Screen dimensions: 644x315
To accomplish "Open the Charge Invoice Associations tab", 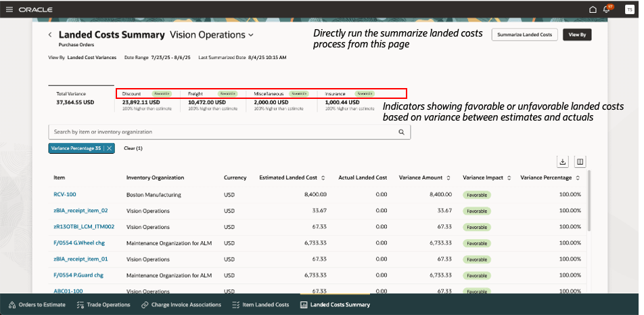I will [181, 305].
